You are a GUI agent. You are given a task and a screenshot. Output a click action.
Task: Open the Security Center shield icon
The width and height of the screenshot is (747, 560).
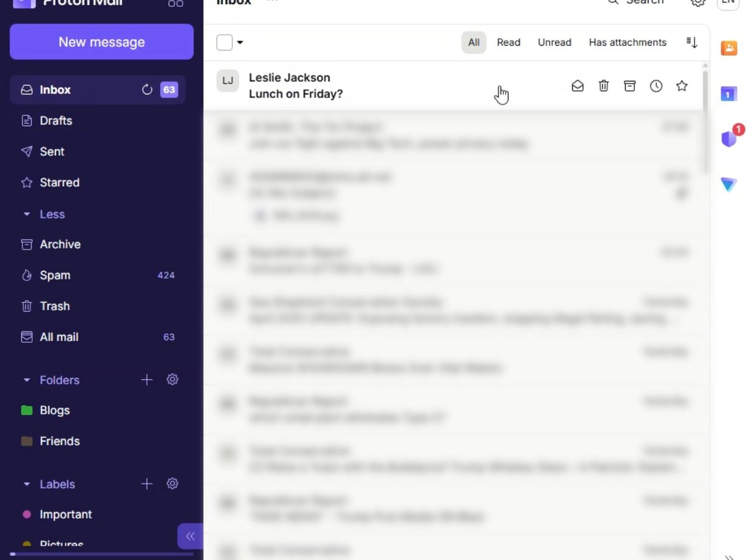click(729, 139)
